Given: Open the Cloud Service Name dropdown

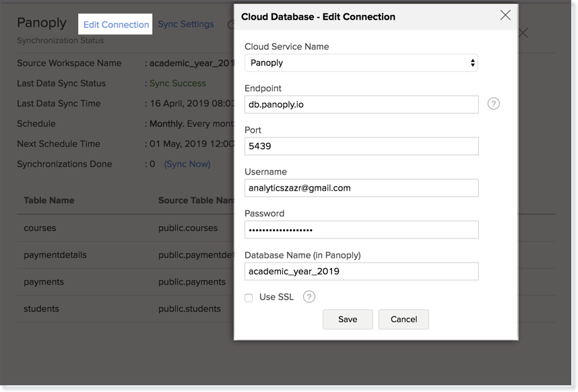Looking at the screenshot, I should (x=361, y=63).
